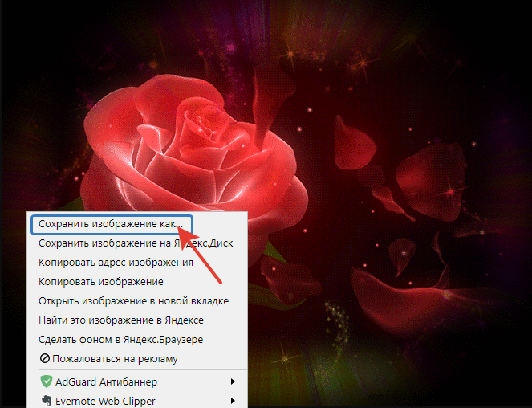Click 'Копировать адрес изображения' option

click(x=137, y=263)
